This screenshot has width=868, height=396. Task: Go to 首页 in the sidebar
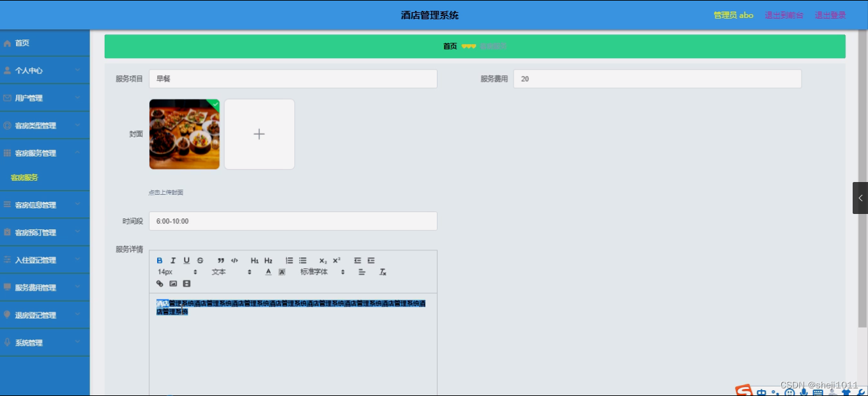45,43
